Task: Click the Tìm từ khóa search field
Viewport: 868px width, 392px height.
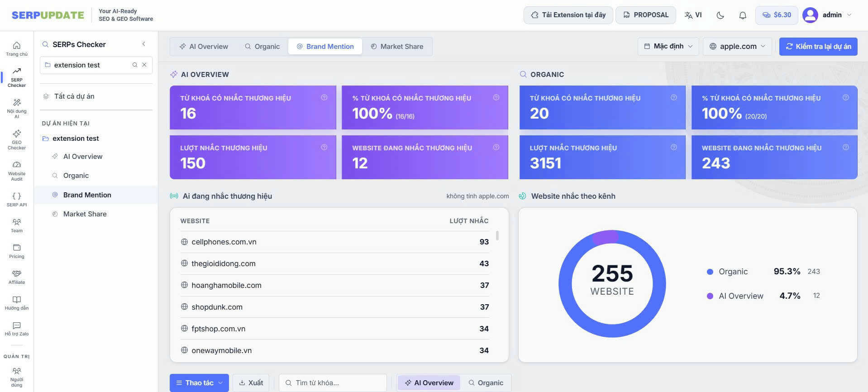Action: [333, 382]
